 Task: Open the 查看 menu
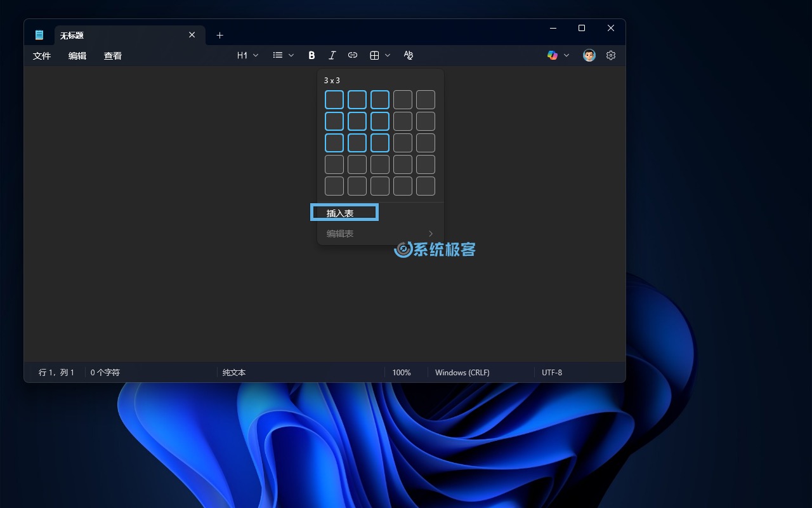coord(113,56)
